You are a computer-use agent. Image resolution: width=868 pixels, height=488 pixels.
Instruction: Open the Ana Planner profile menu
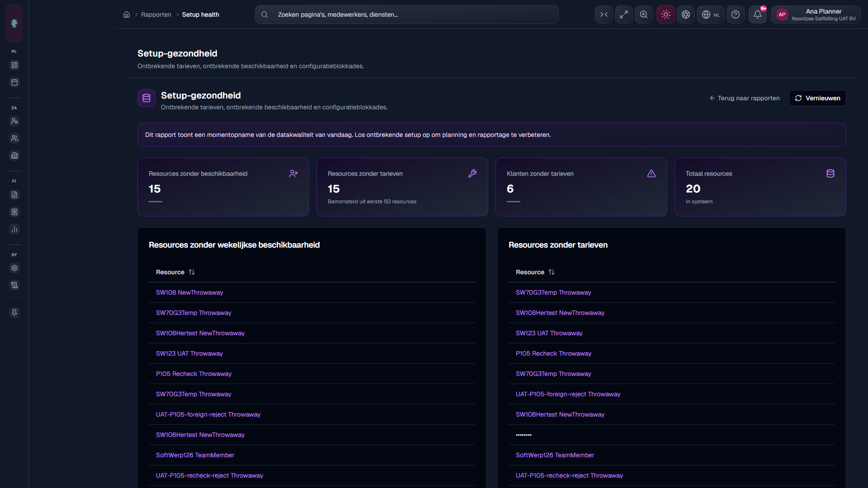(816, 14)
